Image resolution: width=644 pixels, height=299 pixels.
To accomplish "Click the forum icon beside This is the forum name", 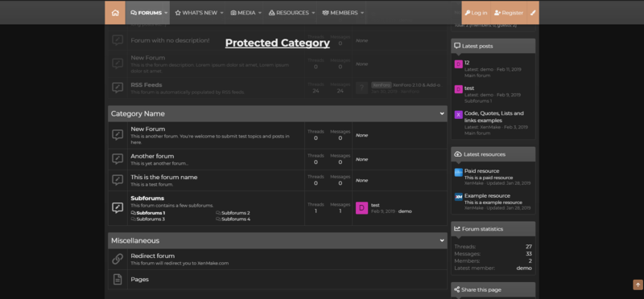I will coord(118,180).
